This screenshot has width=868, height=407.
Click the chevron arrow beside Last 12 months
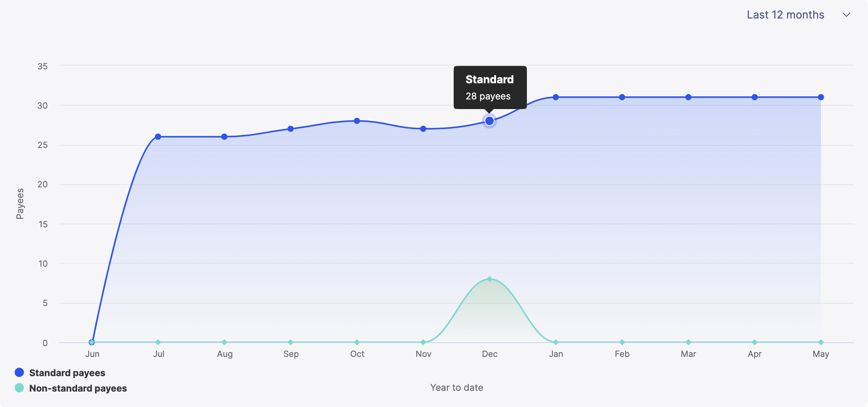tap(846, 15)
